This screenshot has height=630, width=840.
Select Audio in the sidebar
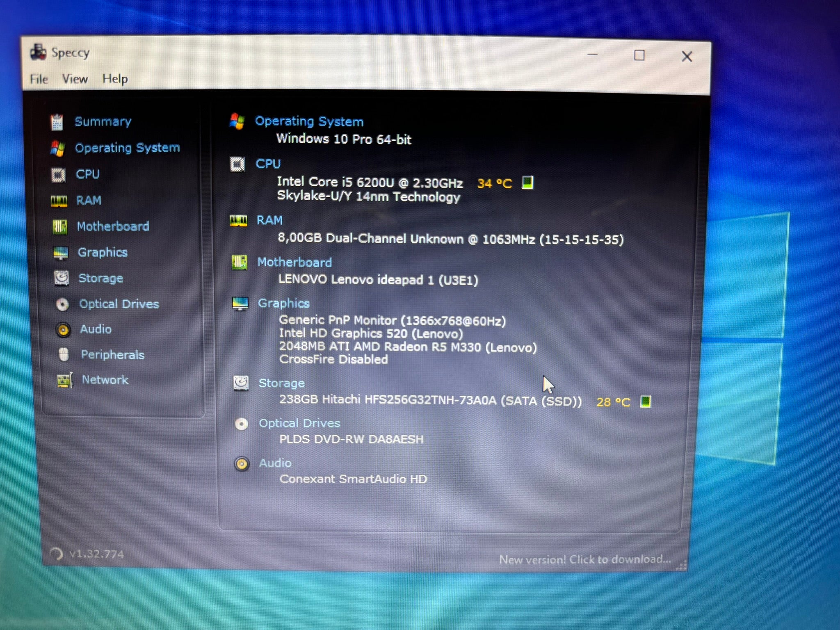pos(96,329)
